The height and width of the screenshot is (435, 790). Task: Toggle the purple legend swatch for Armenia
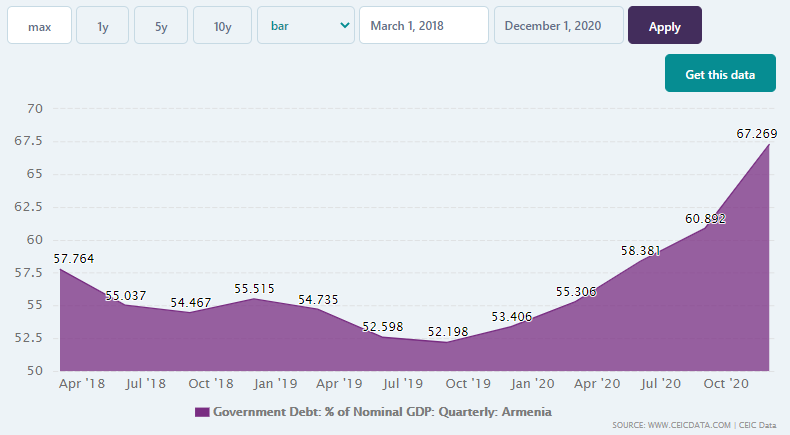click(x=202, y=412)
